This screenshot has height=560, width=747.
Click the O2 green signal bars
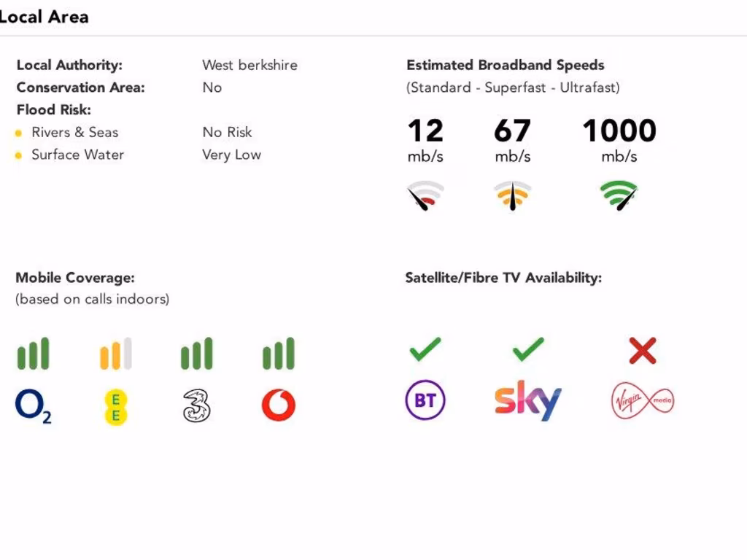[x=34, y=354]
